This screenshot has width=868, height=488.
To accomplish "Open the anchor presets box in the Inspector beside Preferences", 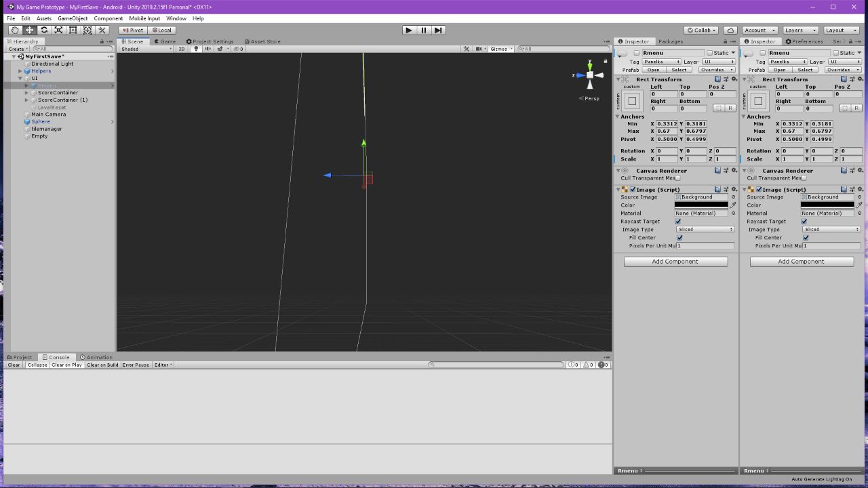I will coord(758,101).
